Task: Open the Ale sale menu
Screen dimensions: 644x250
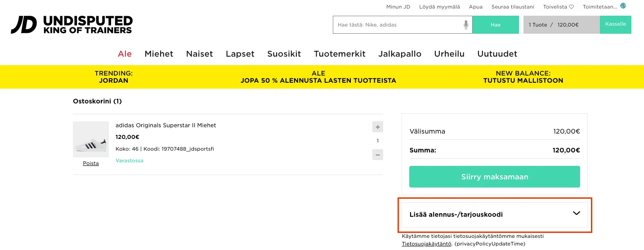Action: [x=125, y=54]
